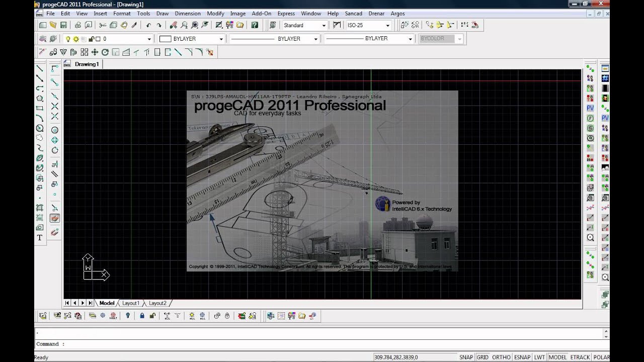Redo the last undone action
The image size is (644, 362).
pos(159,25)
